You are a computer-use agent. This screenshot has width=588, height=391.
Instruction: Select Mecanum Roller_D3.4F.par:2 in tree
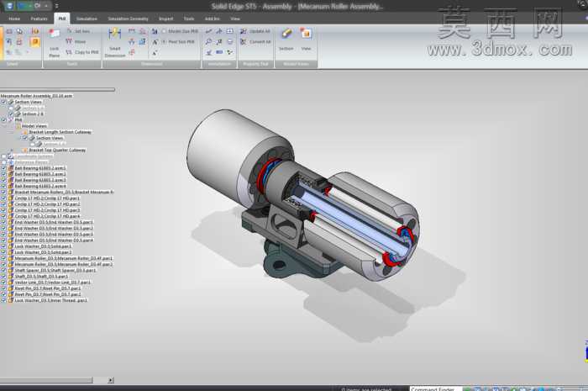point(63,264)
